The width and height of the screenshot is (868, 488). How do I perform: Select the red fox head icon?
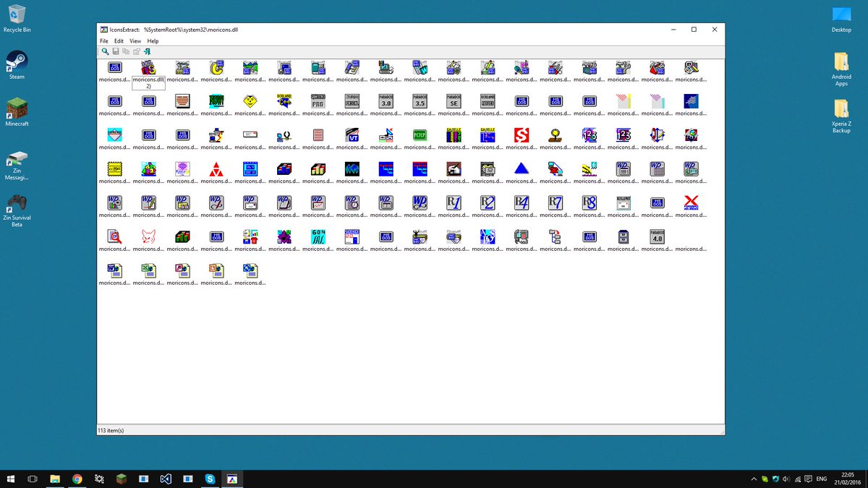pyautogui.click(x=148, y=236)
